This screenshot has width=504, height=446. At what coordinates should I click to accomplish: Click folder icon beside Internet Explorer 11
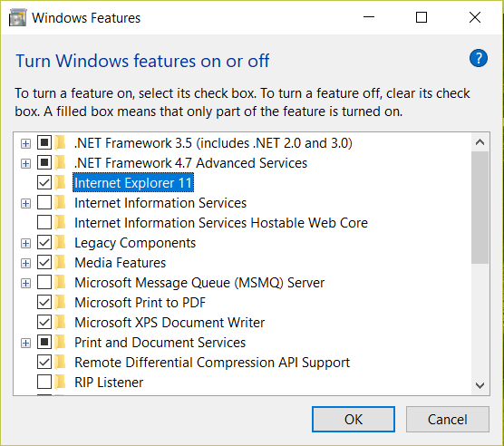(x=60, y=182)
